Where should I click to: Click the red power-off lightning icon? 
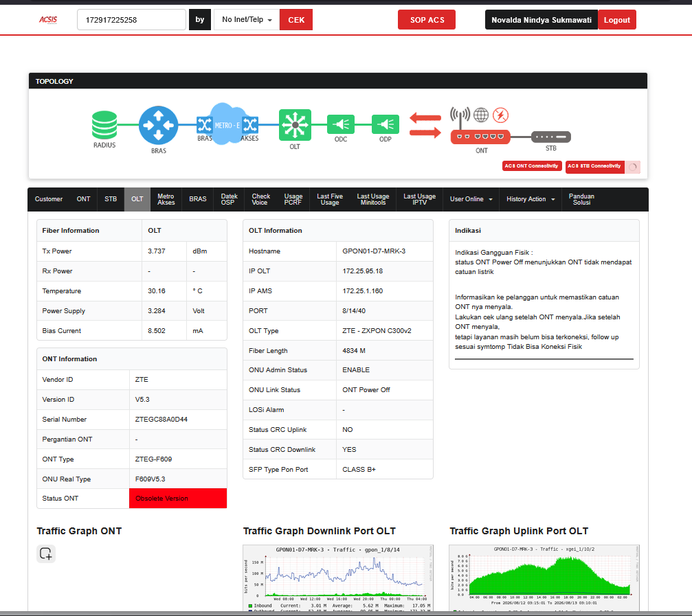point(500,115)
